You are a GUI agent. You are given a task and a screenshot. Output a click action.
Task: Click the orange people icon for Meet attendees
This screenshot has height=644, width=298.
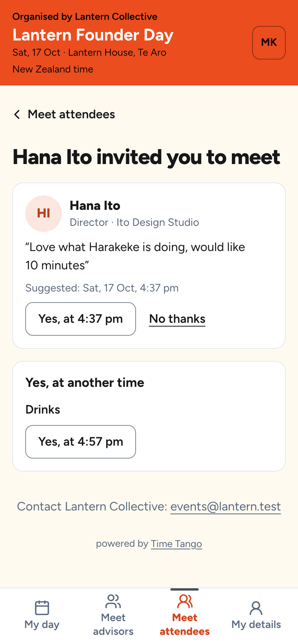tap(185, 601)
